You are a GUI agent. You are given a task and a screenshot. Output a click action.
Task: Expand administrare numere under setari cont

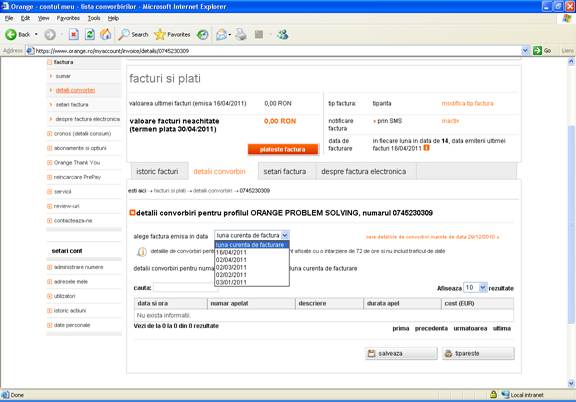[x=50, y=267]
